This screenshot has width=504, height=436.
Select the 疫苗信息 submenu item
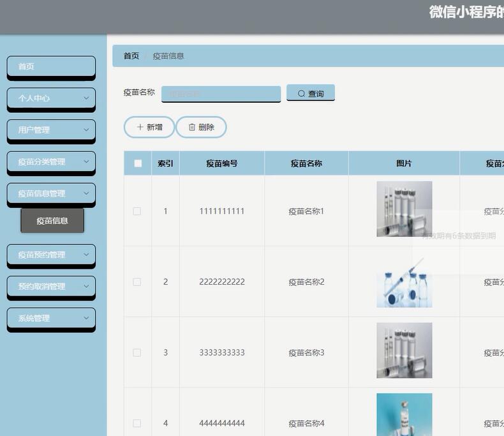pyautogui.click(x=52, y=221)
